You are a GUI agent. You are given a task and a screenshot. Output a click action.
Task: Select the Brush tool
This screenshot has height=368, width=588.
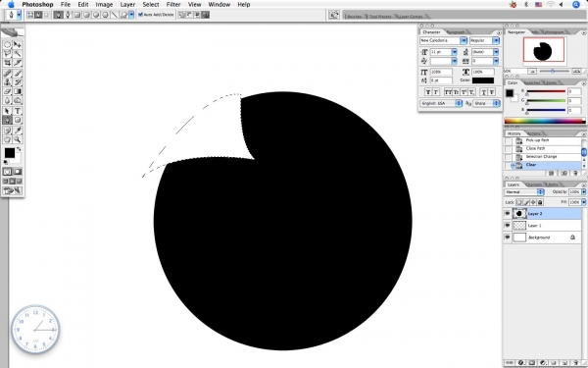click(18, 74)
